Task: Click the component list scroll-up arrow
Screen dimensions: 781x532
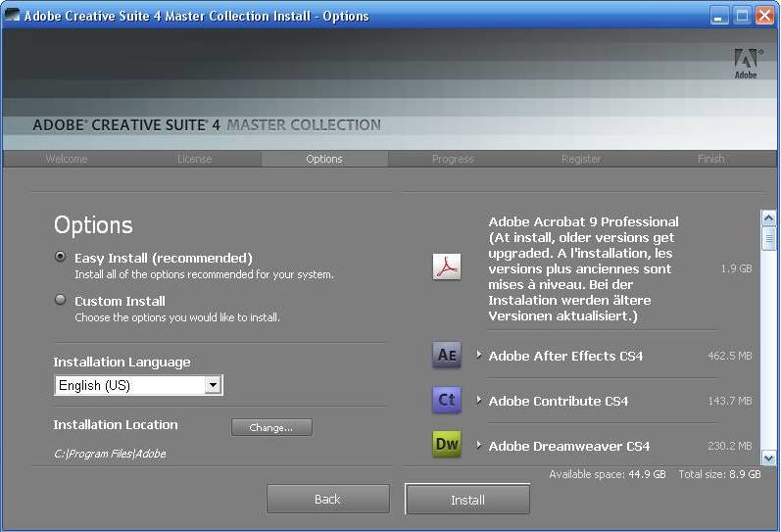Action: 768,218
